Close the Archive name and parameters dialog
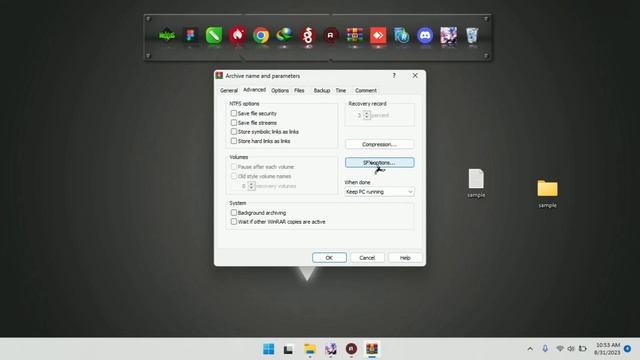Image resolution: width=640 pixels, height=360 pixels. click(x=415, y=76)
